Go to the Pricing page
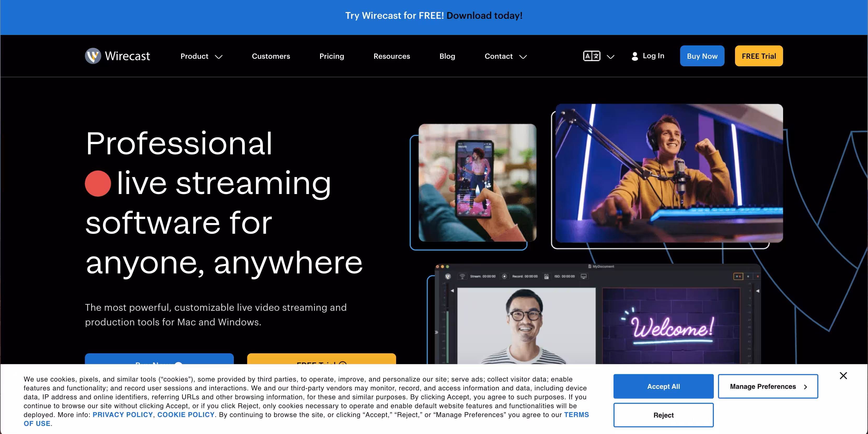This screenshot has height=434, width=868. coord(332,56)
